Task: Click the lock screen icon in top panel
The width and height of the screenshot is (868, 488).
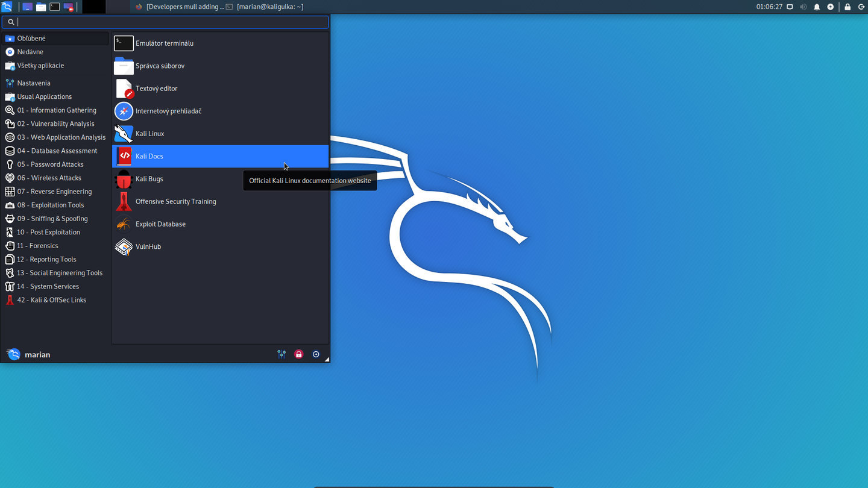Action: pyautogui.click(x=848, y=7)
